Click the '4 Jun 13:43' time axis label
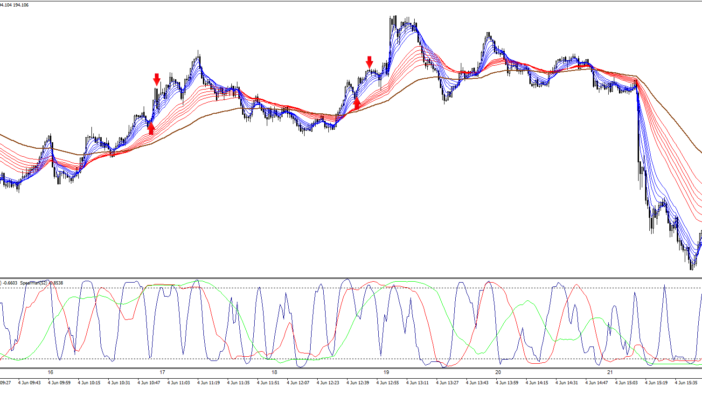 point(477,383)
